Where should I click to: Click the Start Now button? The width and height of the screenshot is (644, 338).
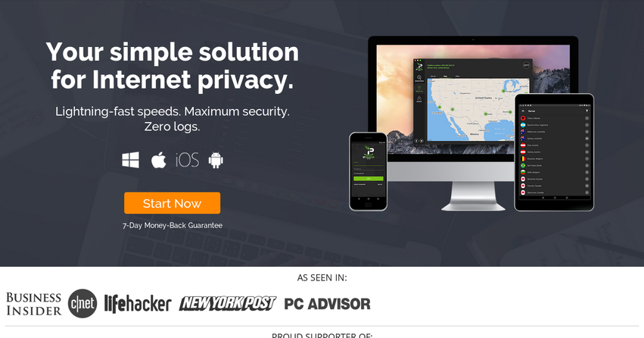[172, 203]
